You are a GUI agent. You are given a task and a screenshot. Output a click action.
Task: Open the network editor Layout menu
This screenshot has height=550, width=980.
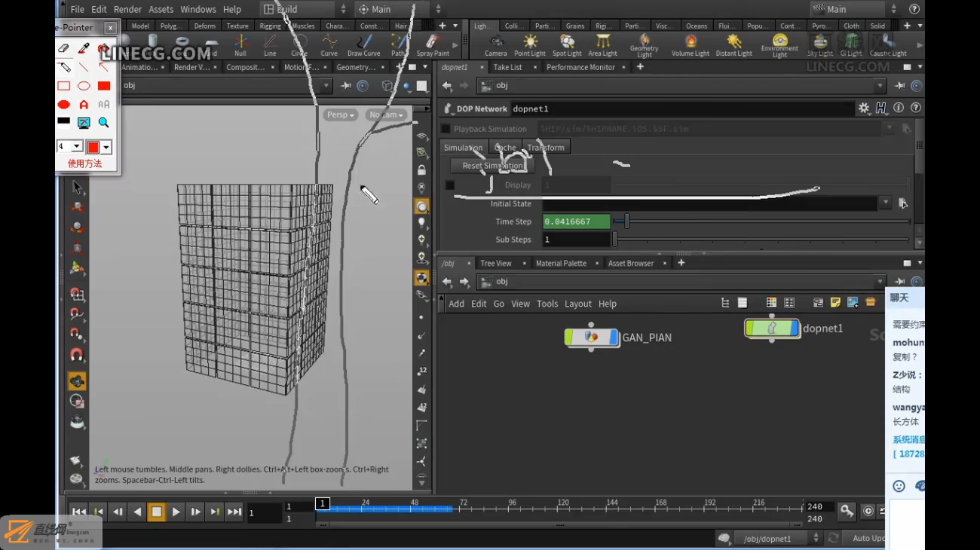coord(578,304)
